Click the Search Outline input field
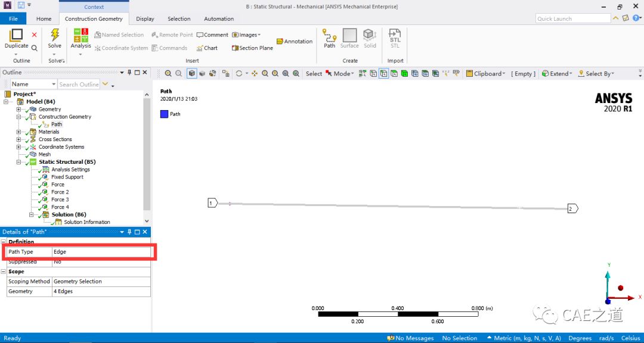This screenshot has height=343, width=644. [x=79, y=85]
